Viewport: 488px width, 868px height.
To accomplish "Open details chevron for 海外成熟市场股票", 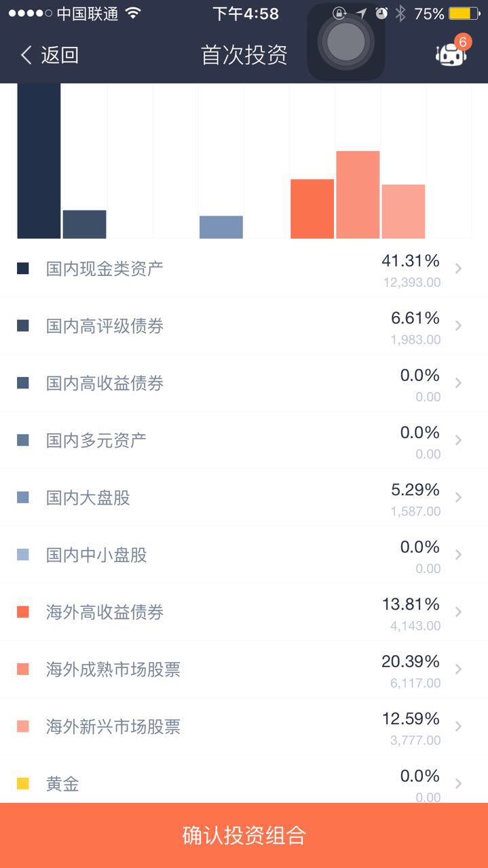I will click(x=459, y=669).
